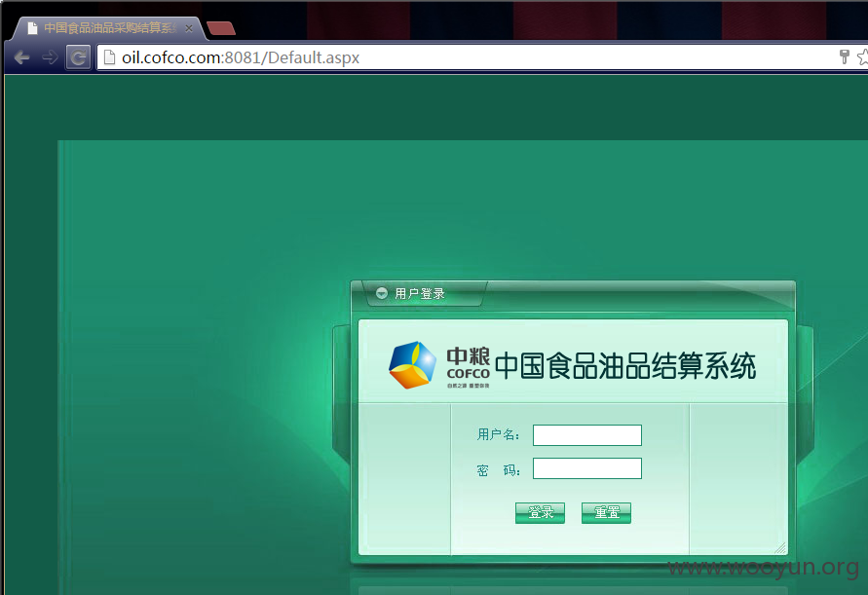The image size is (868, 595).
Task: Click the resize grip of login panel
Action: coord(780,548)
